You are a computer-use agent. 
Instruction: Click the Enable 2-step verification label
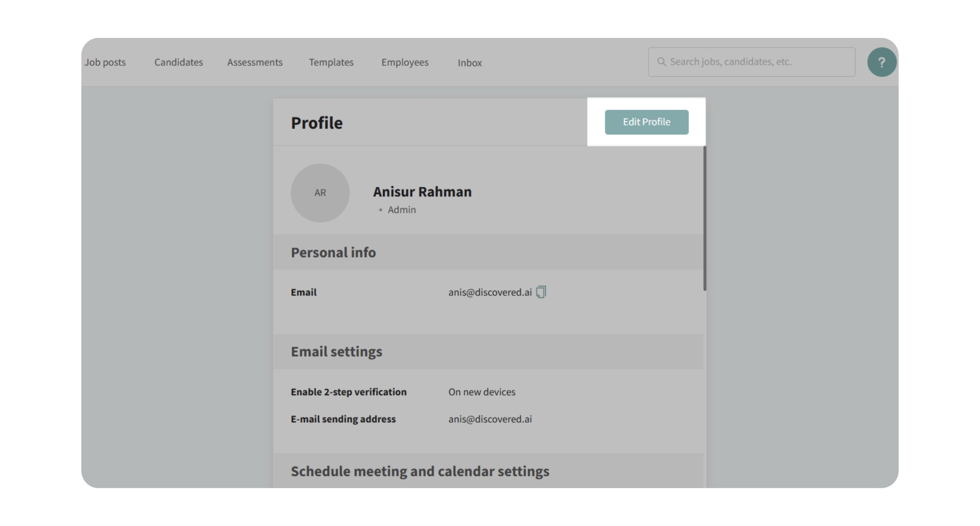point(349,392)
